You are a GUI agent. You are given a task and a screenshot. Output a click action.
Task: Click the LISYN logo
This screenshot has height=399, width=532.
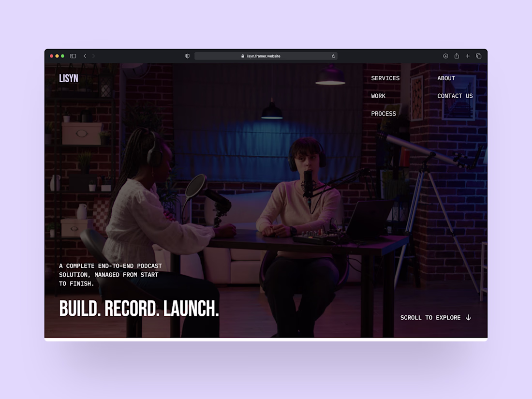pos(69,78)
